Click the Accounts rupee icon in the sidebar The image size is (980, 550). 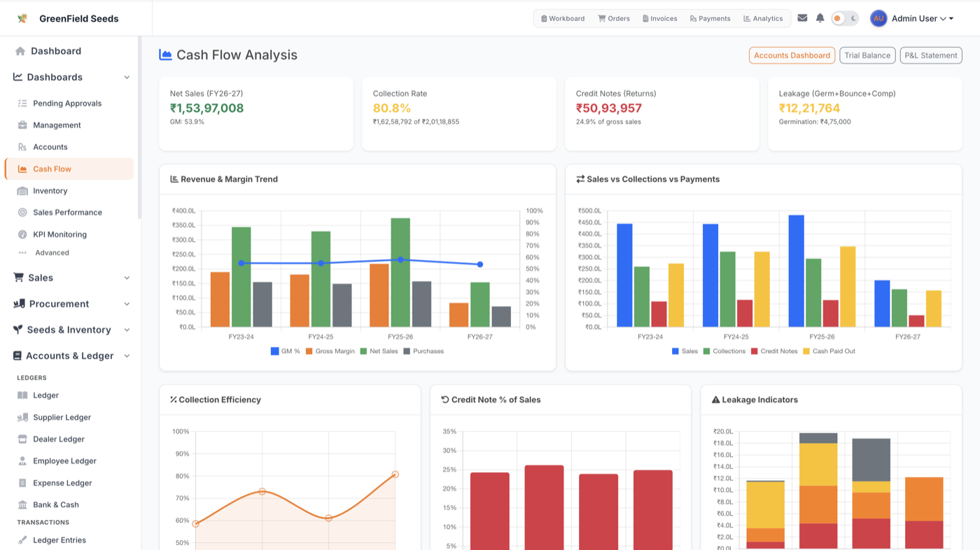(22, 147)
